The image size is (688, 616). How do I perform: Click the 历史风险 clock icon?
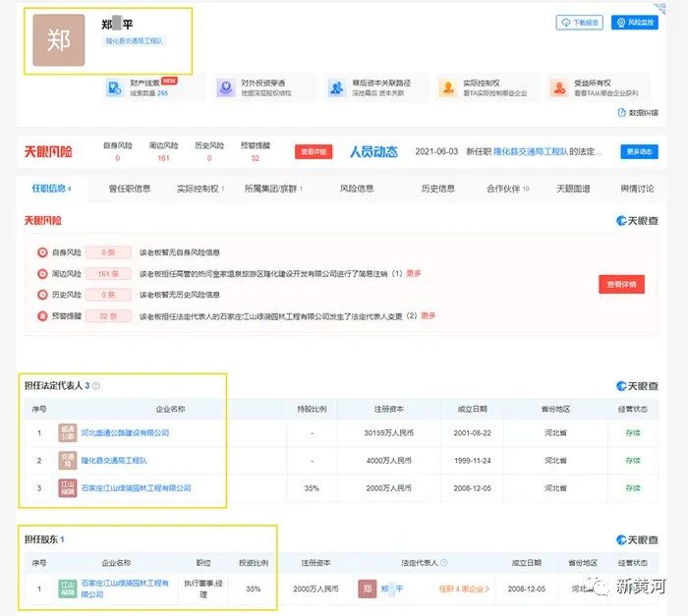[42, 295]
